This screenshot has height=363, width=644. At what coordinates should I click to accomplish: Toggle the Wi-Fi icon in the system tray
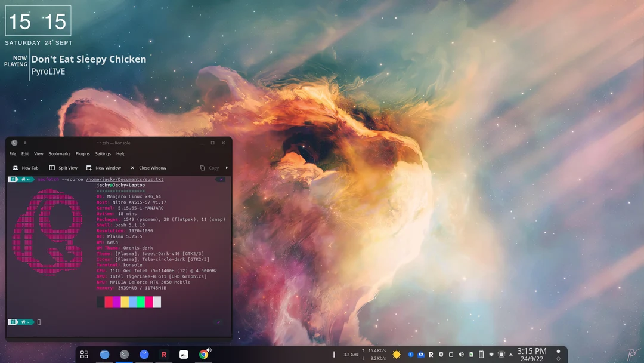point(491,353)
